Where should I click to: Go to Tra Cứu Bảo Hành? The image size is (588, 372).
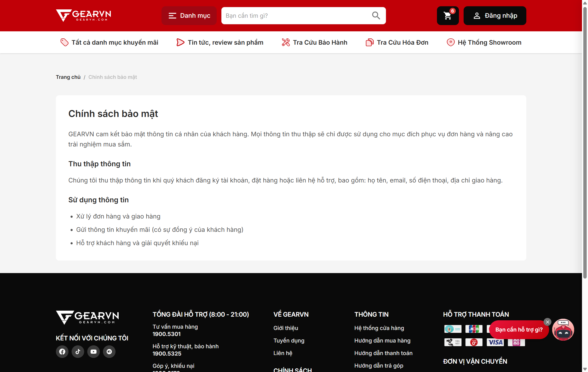[x=315, y=42]
